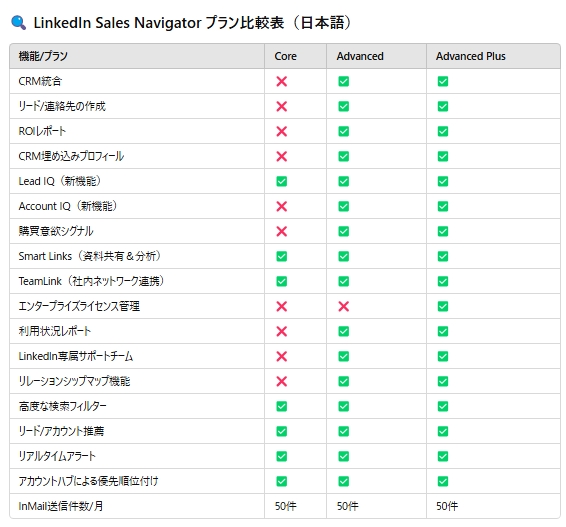Click the Core green check for リアルタイムアラート
Viewport: 566px width, 527px height.
click(x=282, y=456)
